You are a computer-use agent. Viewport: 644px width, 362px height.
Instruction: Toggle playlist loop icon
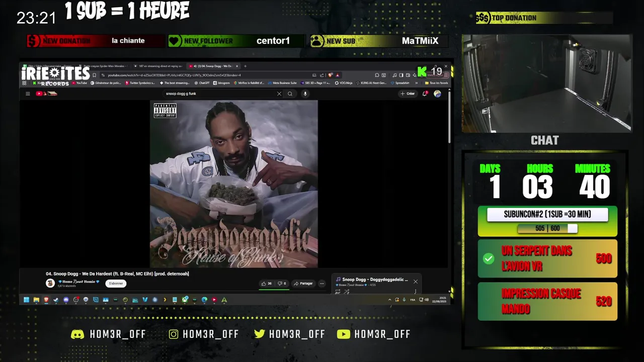click(x=338, y=292)
